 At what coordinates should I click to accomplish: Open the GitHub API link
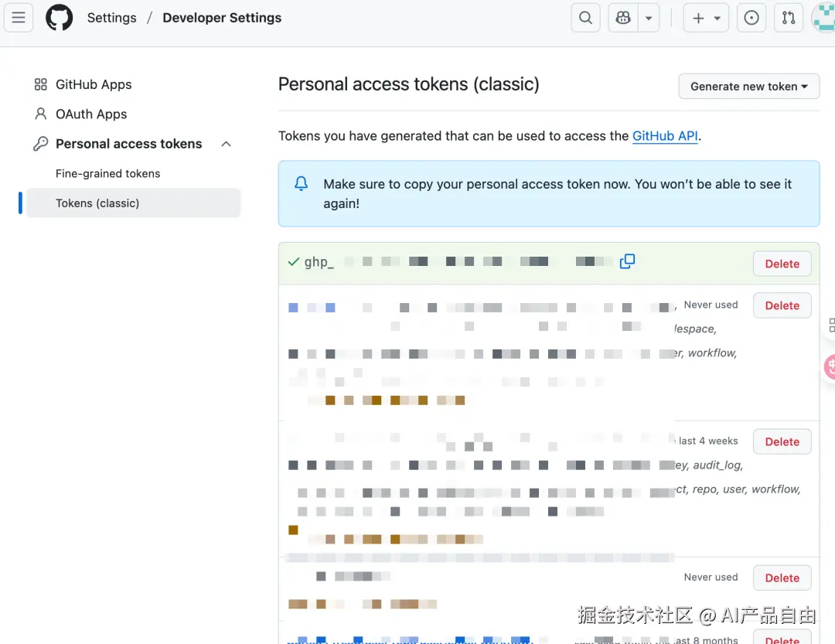pos(665,135)
